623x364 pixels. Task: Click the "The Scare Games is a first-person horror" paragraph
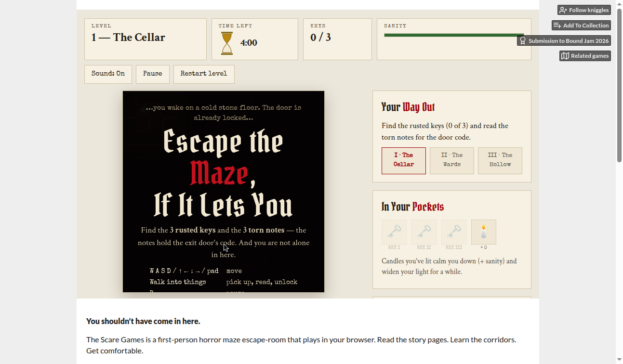(x=301, y=345)
